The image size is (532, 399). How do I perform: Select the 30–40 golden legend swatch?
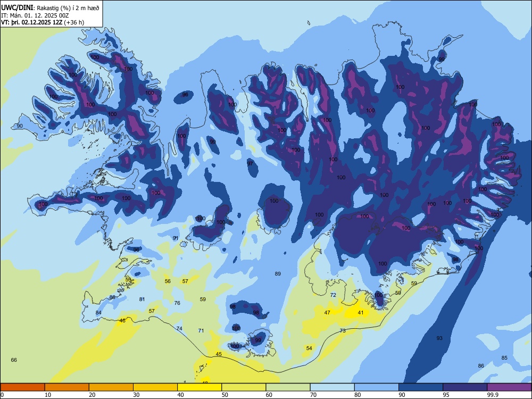click(155, 387)
